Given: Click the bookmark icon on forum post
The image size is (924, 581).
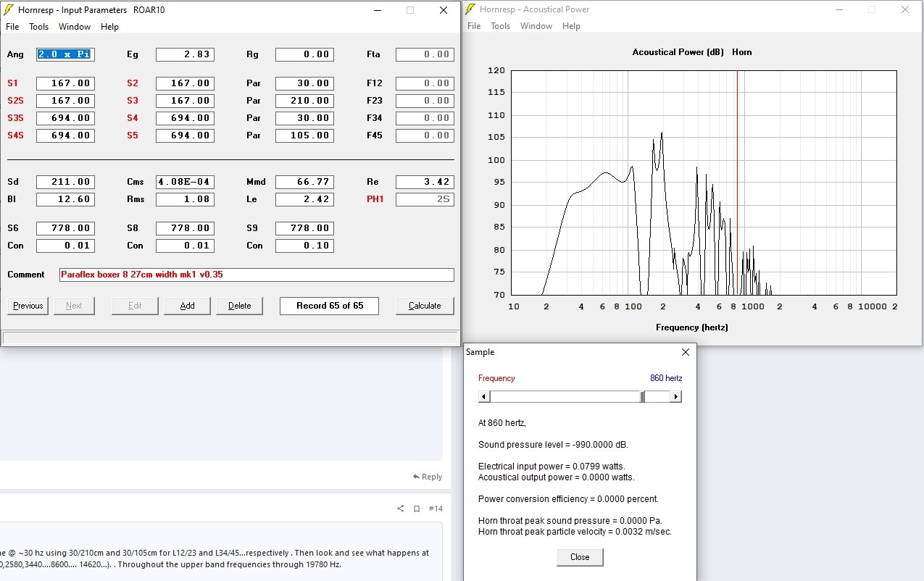Looking at the screenshot, I should 417,509.
